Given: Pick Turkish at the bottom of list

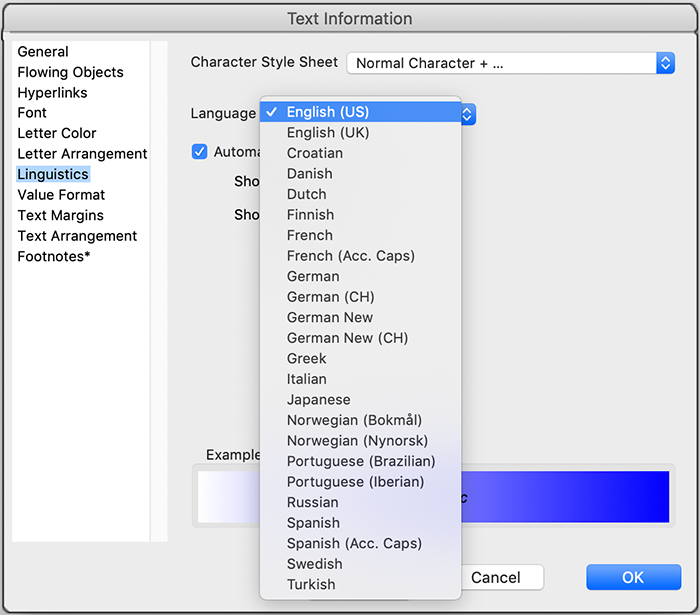Looking at the screenshot, I should pos(311,584).
